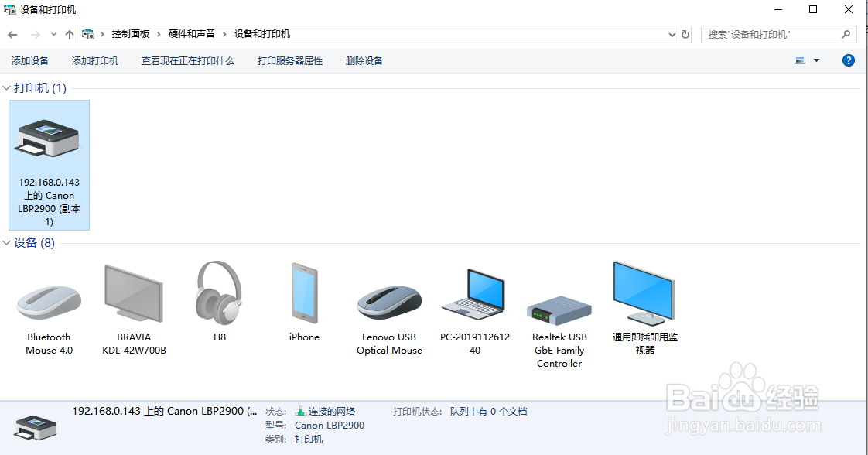868x455 pixels.
Task: Select the H8 headphones device
Action: point(219,302)
